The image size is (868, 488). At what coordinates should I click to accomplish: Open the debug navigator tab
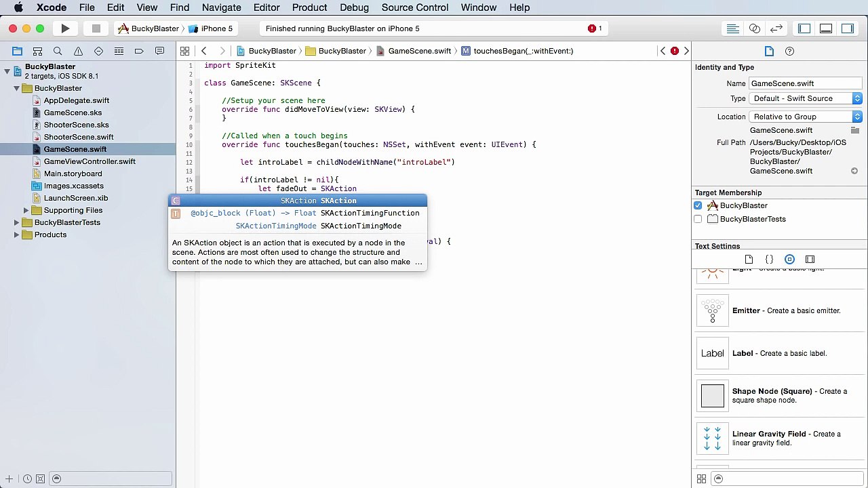[x=119, y=51]
